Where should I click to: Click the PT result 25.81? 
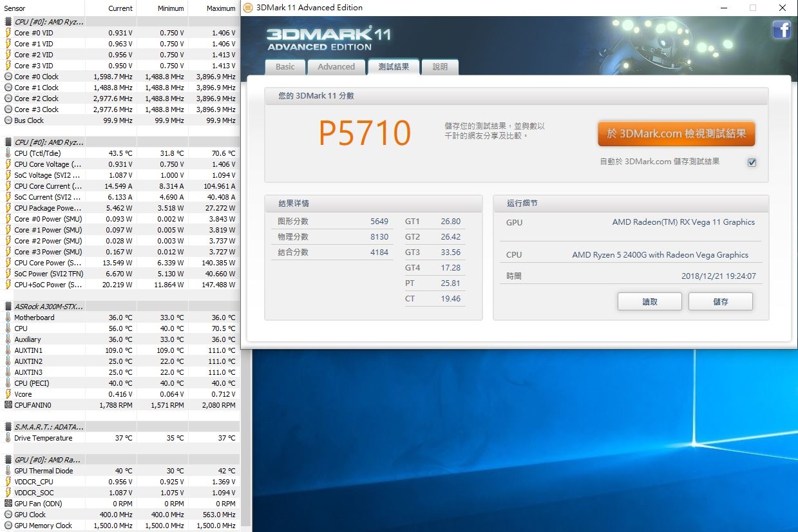point(451,283)
